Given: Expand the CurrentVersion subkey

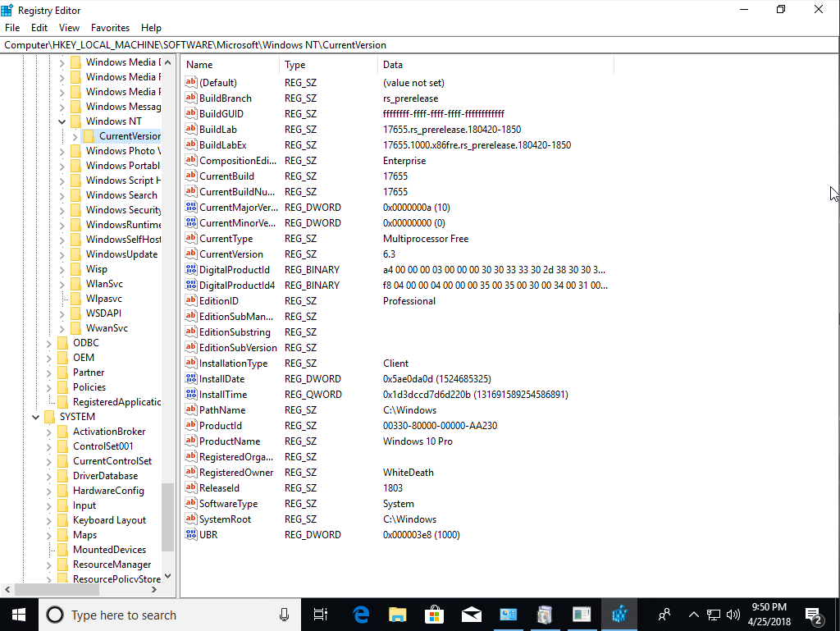Looking at the screenshot, I should pos(75,136).
